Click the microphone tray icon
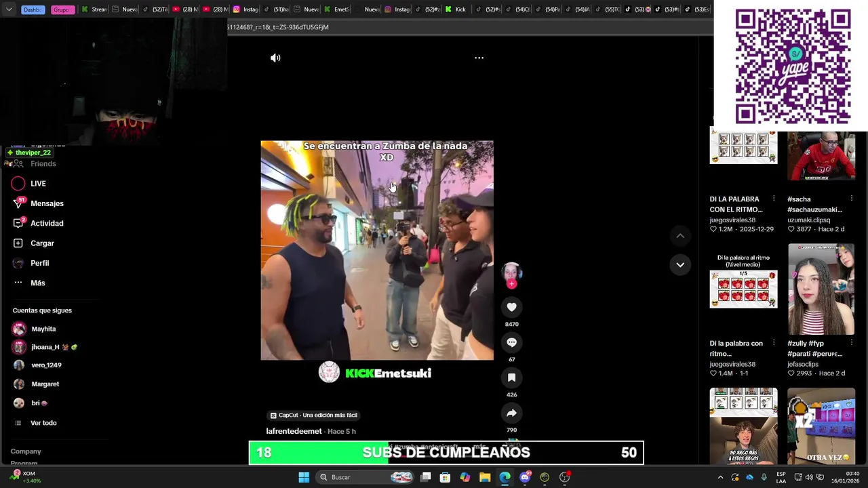The image size is (868, 488). 764,477
